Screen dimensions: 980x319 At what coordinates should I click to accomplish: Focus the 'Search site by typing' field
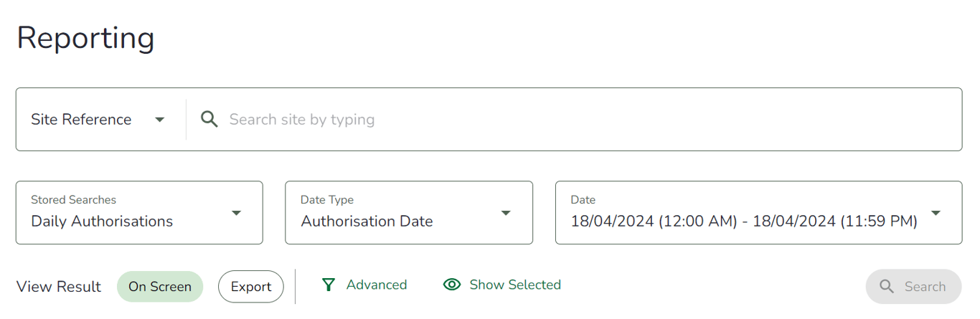(502, 120)
